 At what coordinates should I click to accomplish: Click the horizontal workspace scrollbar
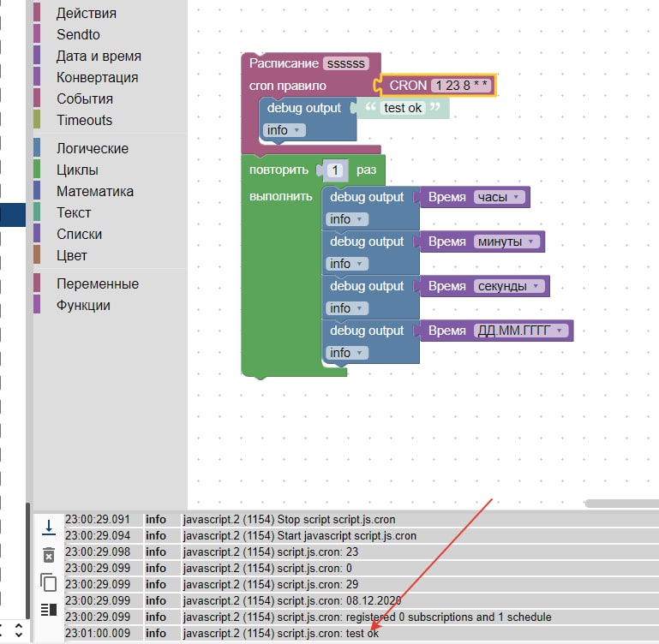621,504
